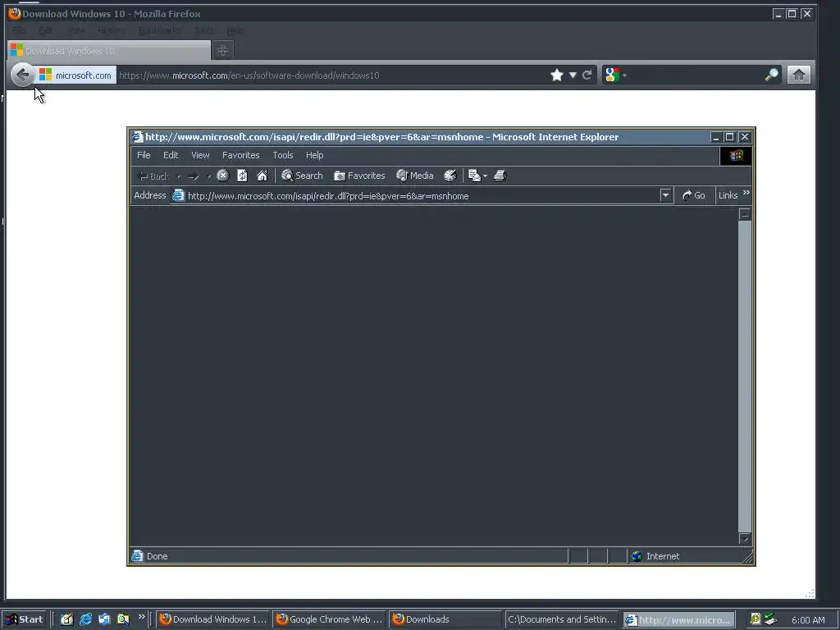Go to the Firefox home page
Viewport: 840px width, 630px height.
(799, 75)
